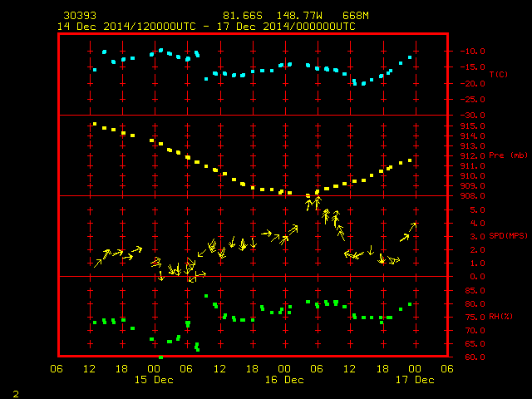
Task: Click the date range title line
Action: 206,27
